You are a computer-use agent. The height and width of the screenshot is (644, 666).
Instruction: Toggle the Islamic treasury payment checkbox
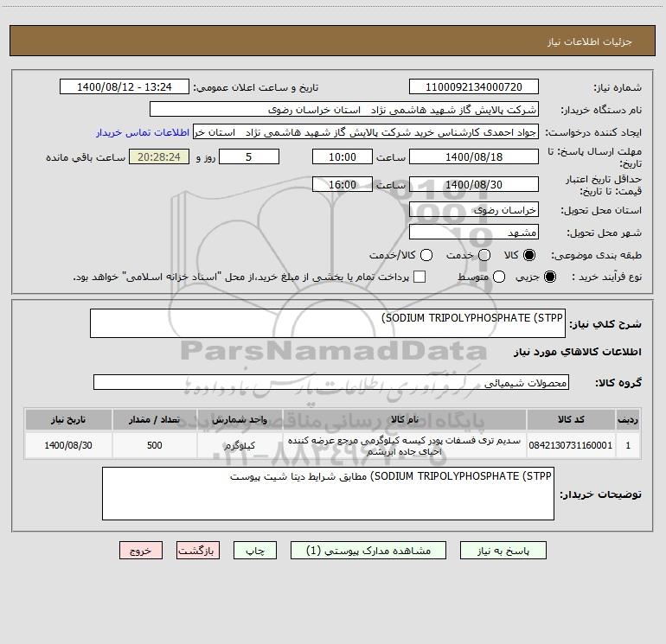coord(419,277)
